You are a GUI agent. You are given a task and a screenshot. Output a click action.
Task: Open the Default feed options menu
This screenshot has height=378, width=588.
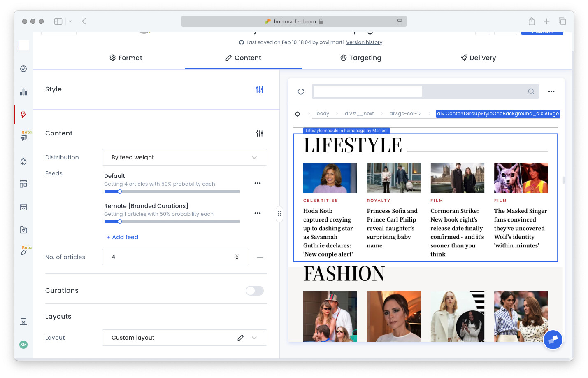[258, 183]
